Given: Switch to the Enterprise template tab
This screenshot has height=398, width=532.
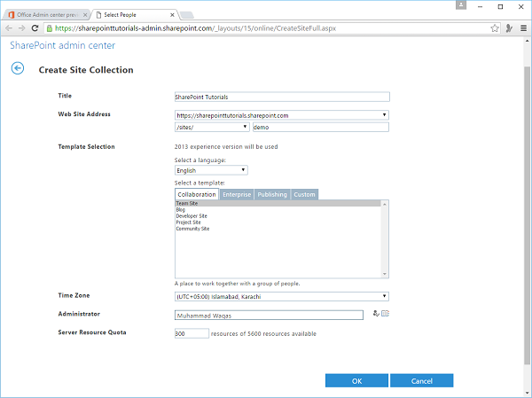Looking at the screenshot, I should pos(237,194).
